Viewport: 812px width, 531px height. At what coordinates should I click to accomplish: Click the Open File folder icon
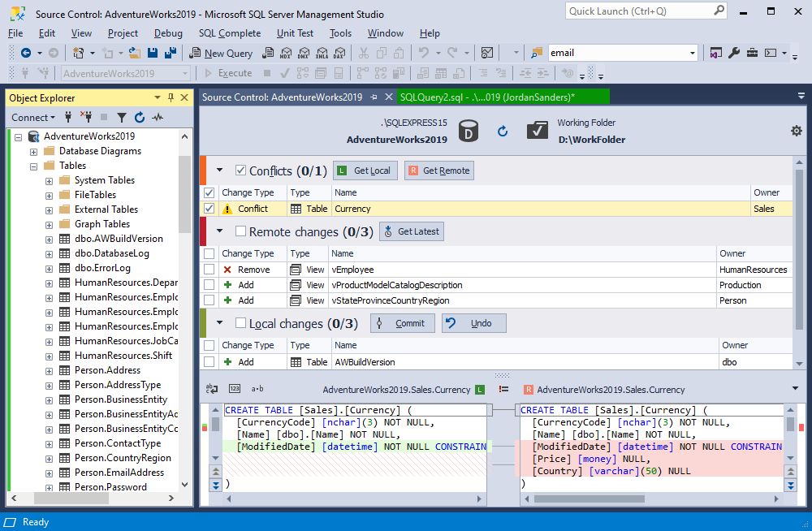coord(135,53)
